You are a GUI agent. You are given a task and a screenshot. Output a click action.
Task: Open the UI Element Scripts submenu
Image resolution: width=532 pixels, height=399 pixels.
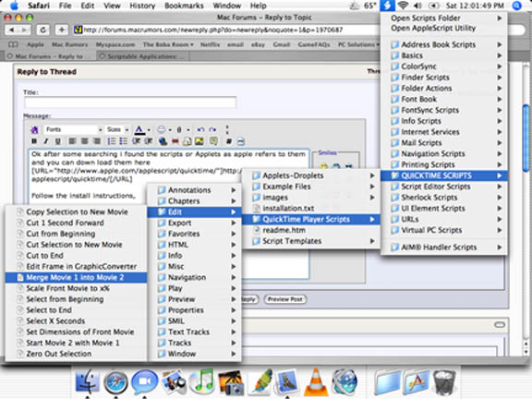coord(444,209)
